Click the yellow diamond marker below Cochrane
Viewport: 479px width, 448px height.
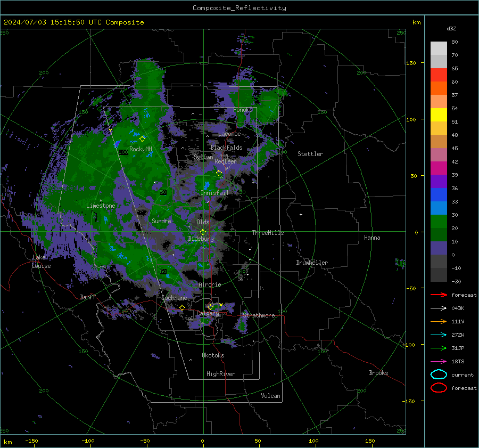(x=182, y=307)
